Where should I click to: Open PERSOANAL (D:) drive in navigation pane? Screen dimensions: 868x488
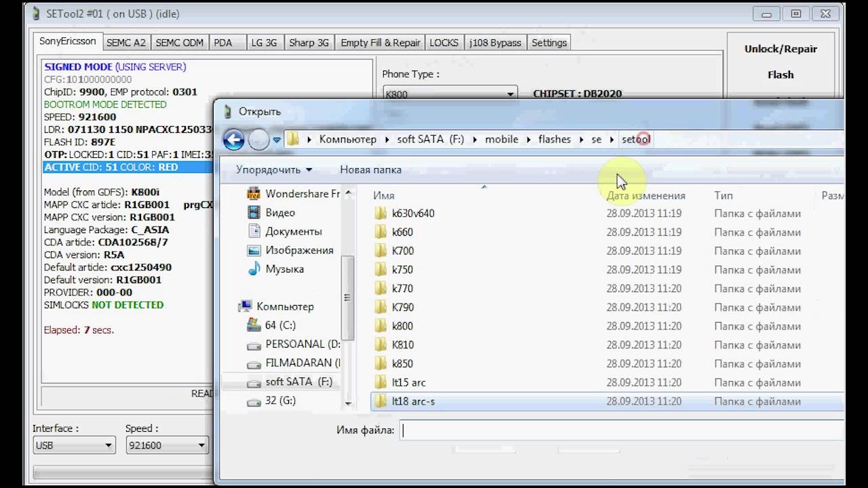[294, 344]
